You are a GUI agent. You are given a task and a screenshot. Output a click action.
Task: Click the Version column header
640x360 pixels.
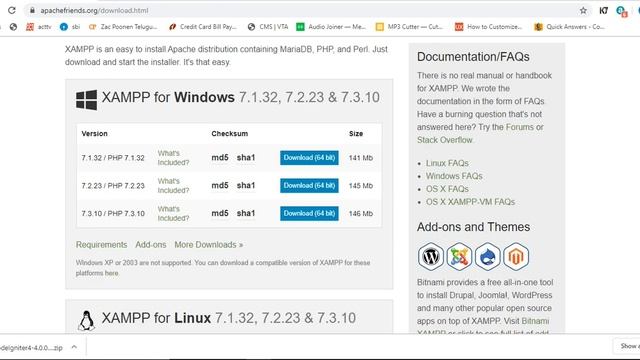[x=94, y=133]
